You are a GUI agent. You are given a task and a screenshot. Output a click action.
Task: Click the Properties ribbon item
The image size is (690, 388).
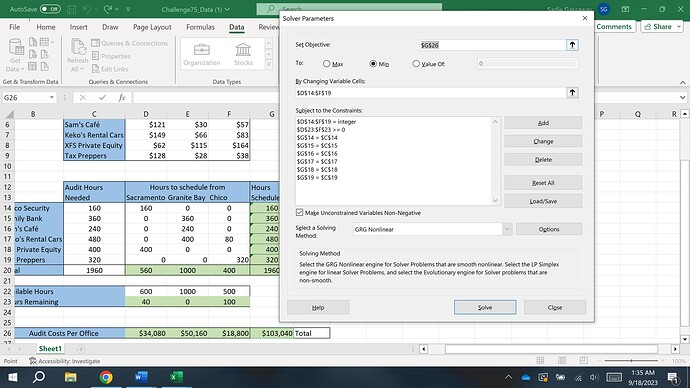coord(111,56)
